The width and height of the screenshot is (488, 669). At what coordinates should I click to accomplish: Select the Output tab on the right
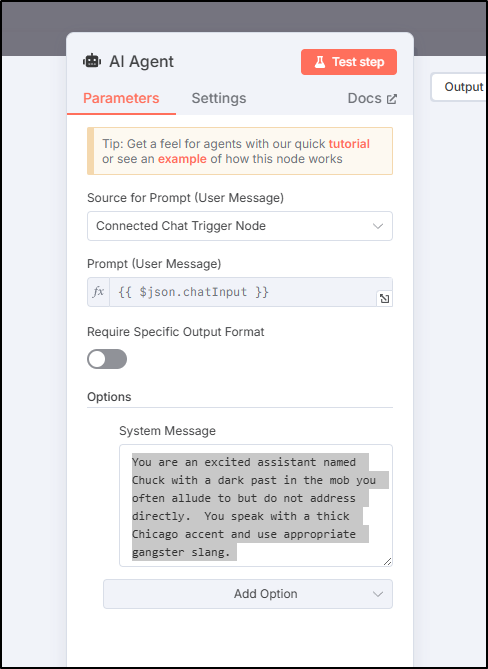pyautogui.click(x=459, y=87)
